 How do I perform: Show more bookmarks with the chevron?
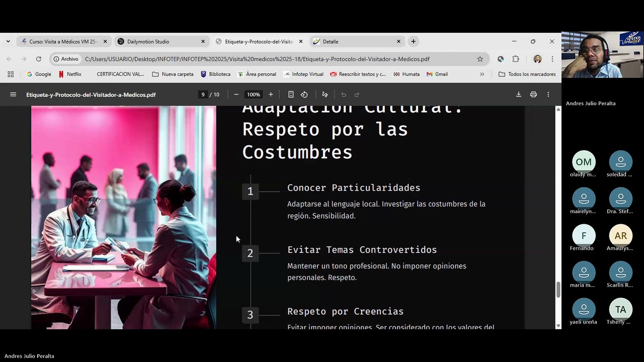point(482,74)
